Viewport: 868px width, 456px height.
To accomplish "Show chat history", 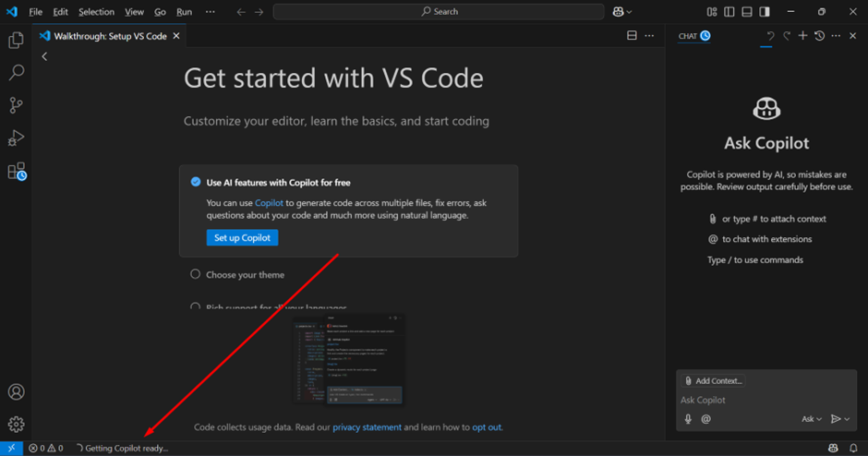I will coord(820,36).
